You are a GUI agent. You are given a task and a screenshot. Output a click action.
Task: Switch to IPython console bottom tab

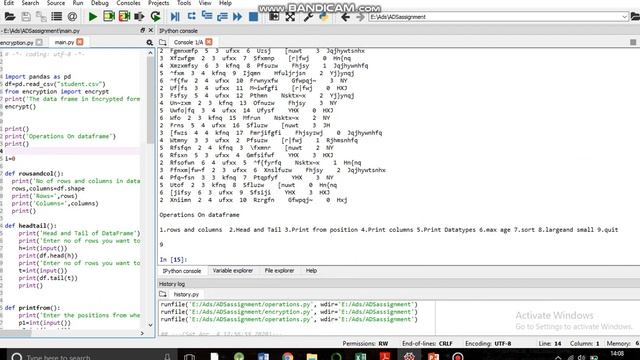pyautogui.click(x=182, y=271)
